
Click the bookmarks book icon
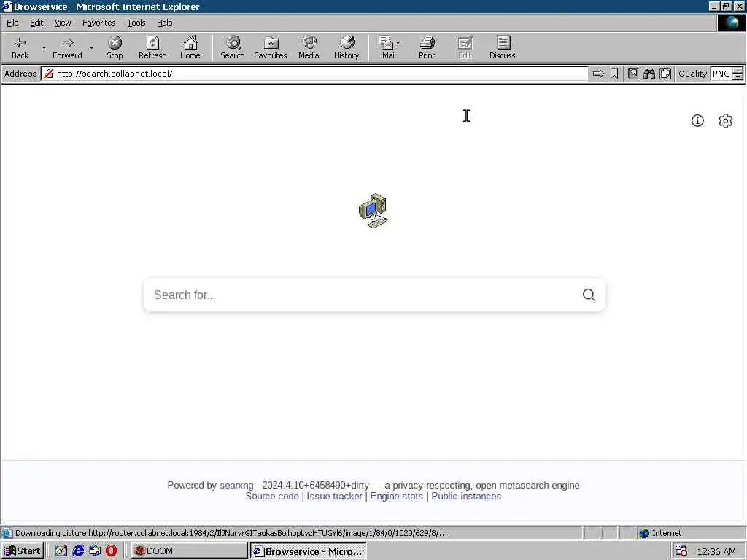click(x=632, y=74)
